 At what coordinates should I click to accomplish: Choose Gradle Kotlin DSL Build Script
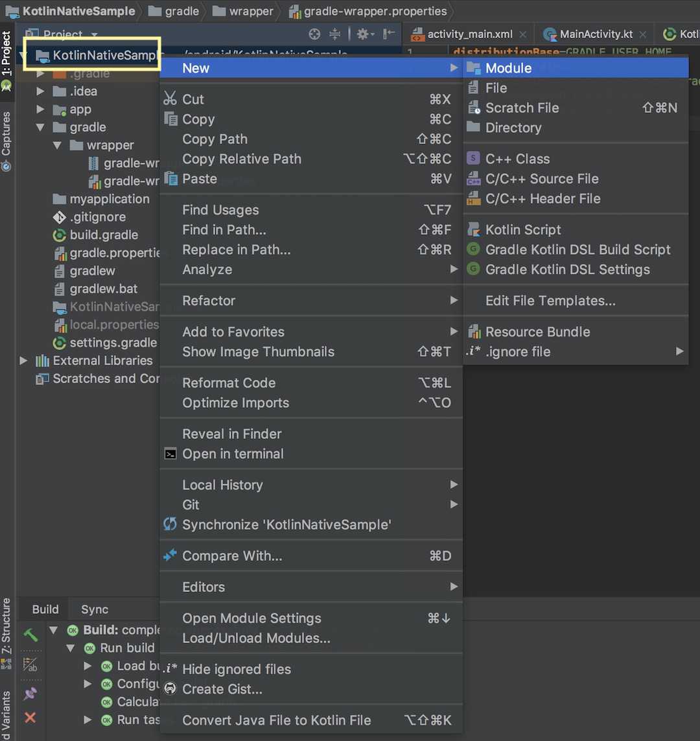pos(576,250)
